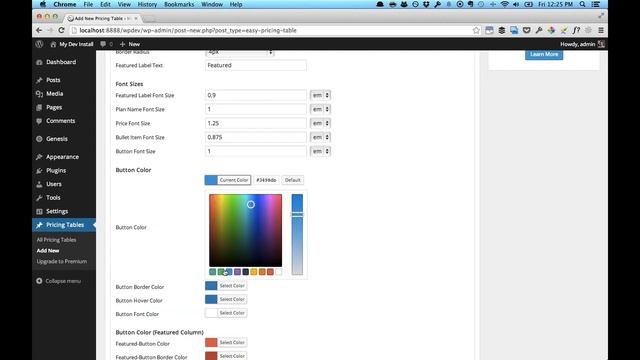
Task: Pick the red palette swatch
Action: (x=270, y=272)
